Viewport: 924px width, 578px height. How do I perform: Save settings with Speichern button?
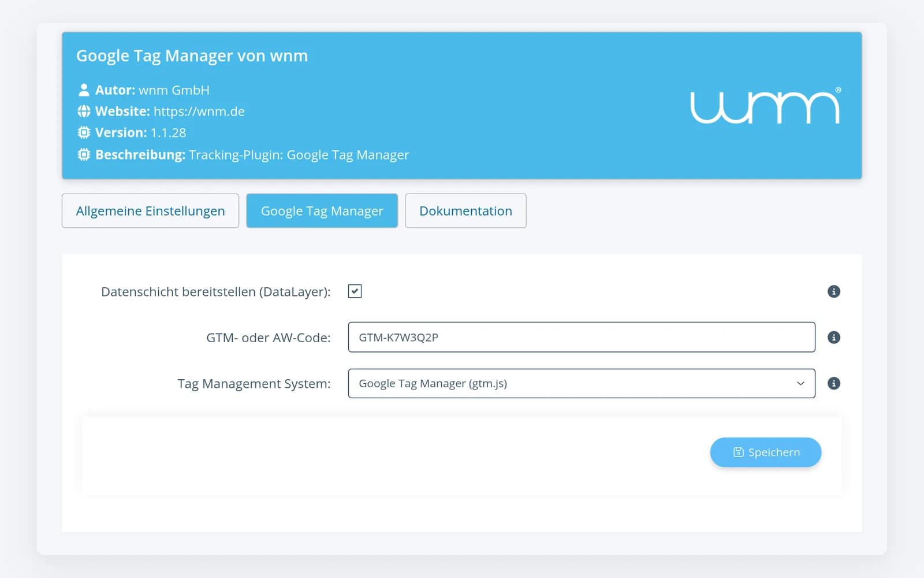[766, 452]
